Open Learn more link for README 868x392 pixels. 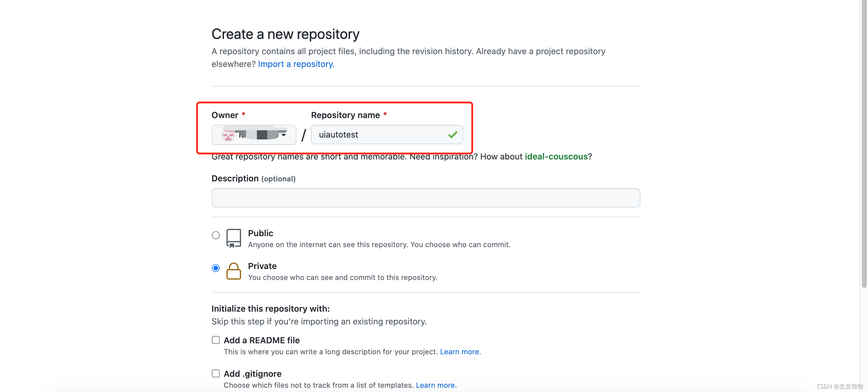click(460, 352)
